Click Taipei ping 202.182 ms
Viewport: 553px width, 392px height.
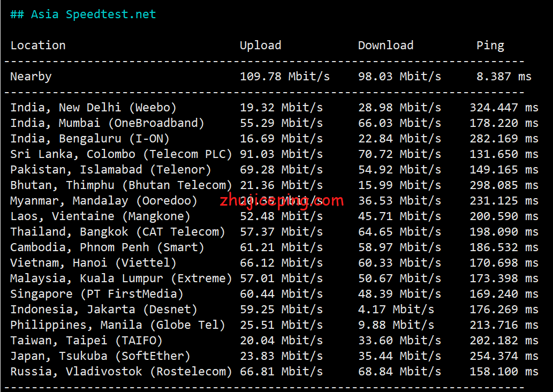(504, 341)
